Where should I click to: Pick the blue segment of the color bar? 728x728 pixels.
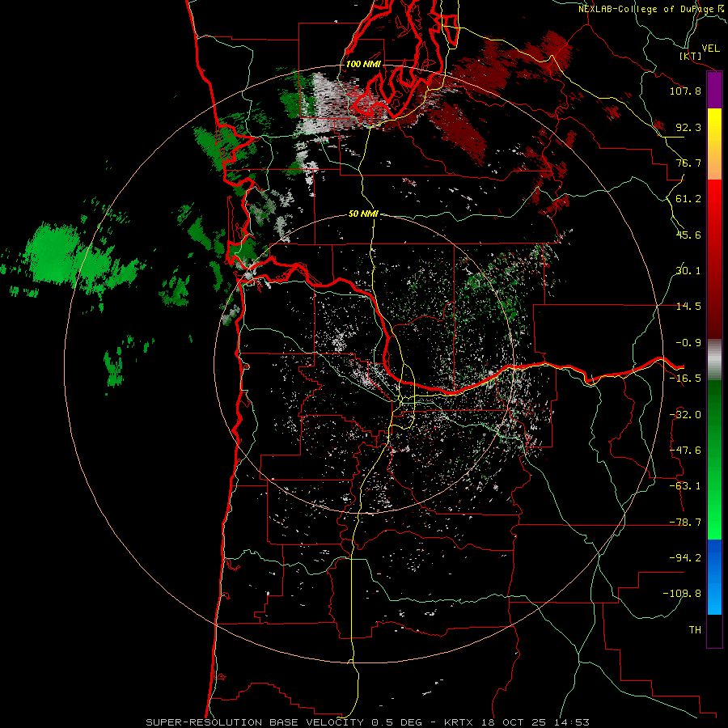pos(714,577)
